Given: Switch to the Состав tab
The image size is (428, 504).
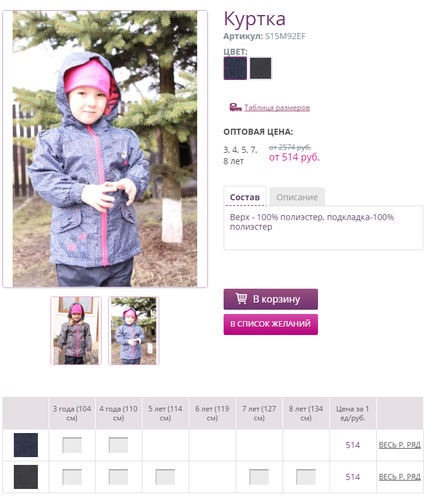Looking at the screenshot, I should click(x=245, y=196).
